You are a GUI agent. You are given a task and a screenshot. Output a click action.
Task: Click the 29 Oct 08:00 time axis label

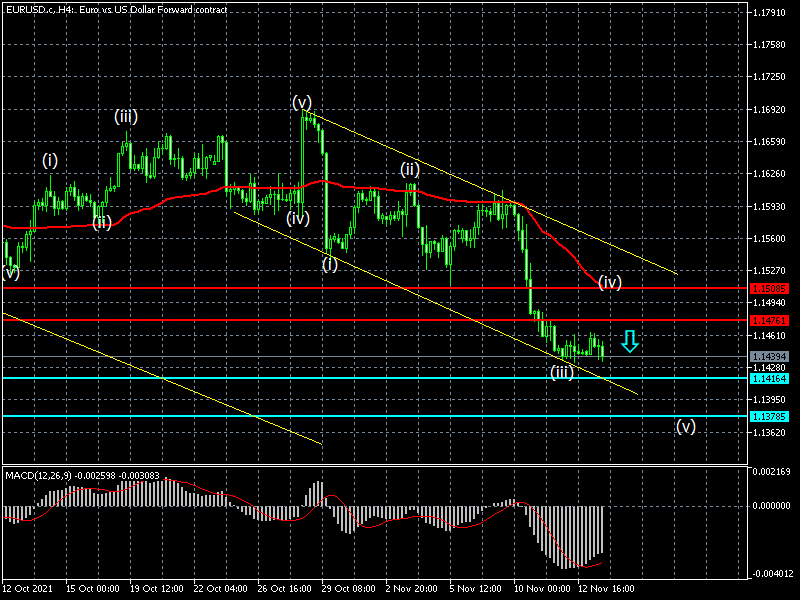350,590
